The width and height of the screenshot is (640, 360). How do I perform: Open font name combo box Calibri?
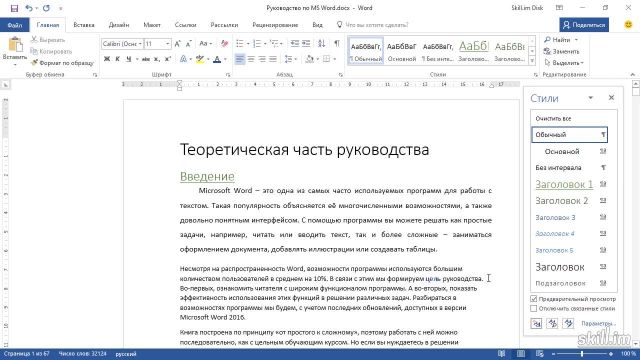click(122, 44)
